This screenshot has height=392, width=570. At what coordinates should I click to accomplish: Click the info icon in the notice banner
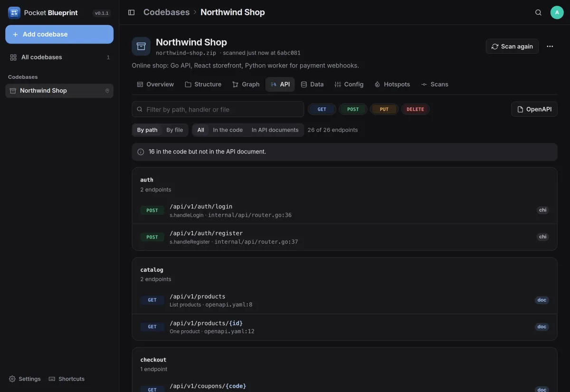coord(141,152)
